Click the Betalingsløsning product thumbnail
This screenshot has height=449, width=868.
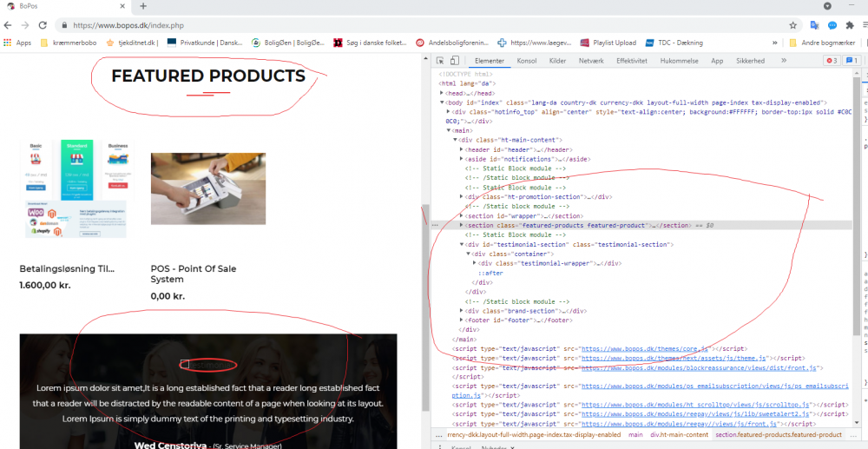(x=76, y=188)
